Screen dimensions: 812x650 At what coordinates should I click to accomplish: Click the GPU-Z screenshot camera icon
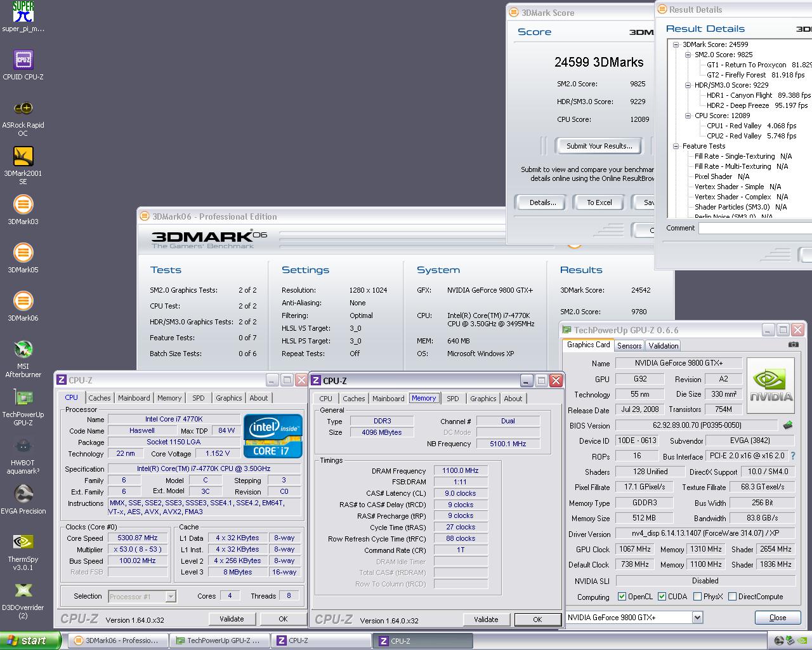coord(793,345)
